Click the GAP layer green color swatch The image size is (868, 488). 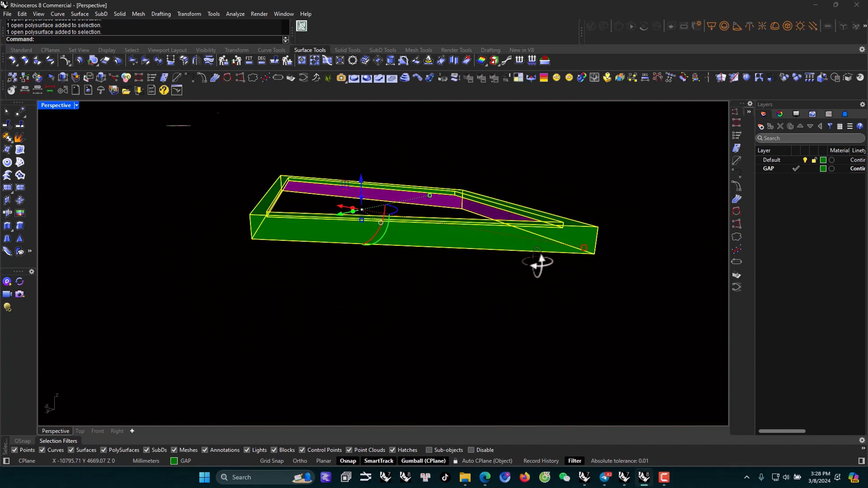823,168
